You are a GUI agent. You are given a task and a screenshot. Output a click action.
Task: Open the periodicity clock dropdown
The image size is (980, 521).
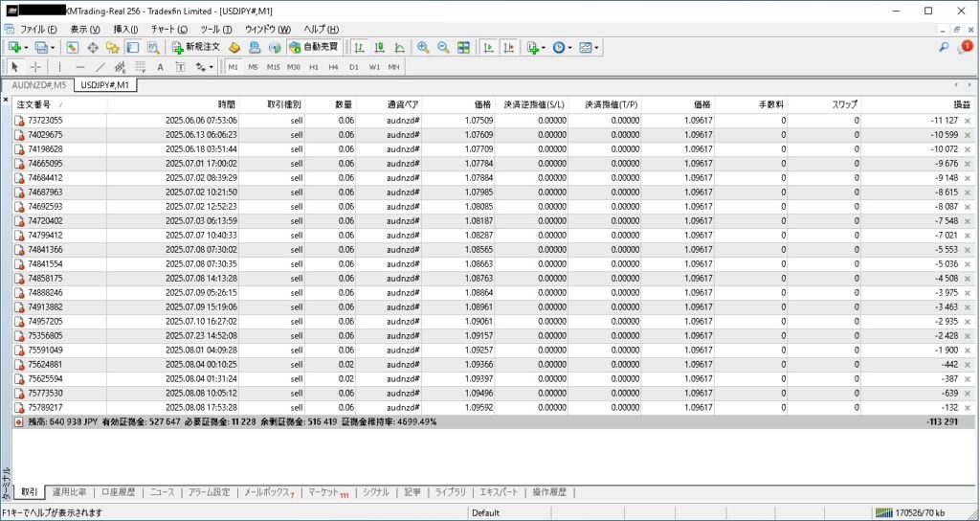tap(569, 47)
